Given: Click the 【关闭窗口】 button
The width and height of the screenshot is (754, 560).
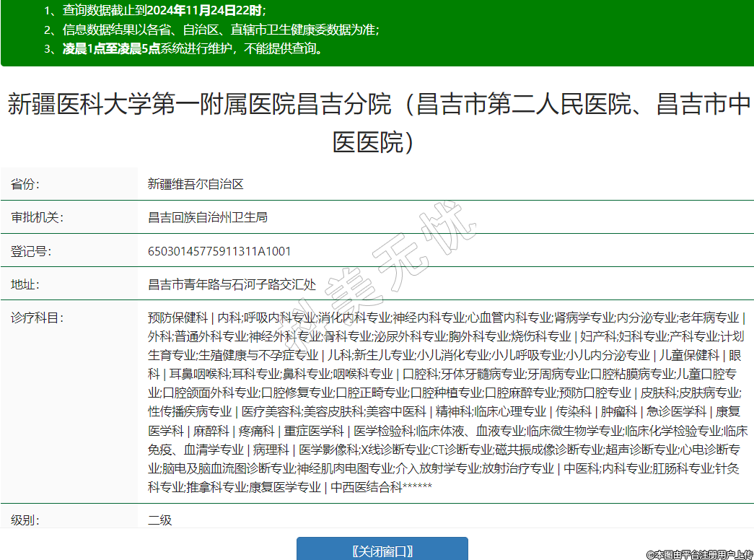Looking at the screenshot, I should click(x=382, y=551).
